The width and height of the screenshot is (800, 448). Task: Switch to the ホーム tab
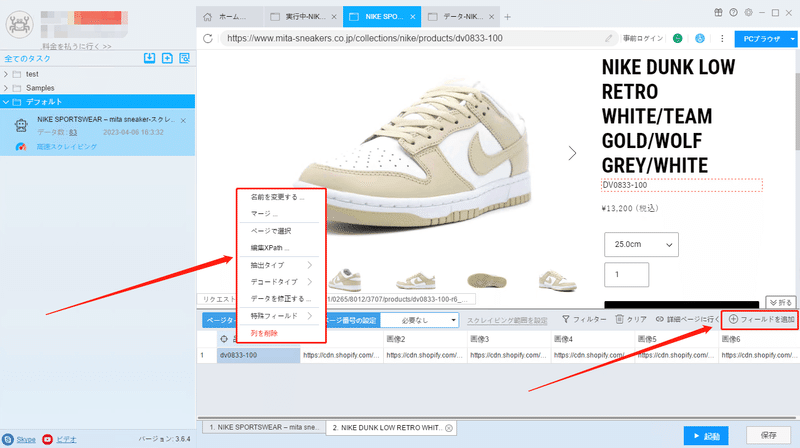click(x=230, y=17)
